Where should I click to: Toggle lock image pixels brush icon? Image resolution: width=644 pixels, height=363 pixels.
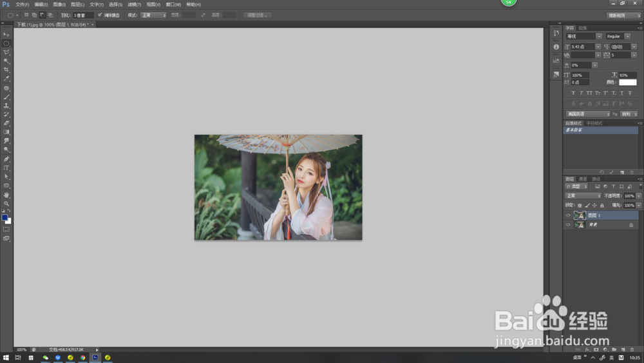coord(587,206)
